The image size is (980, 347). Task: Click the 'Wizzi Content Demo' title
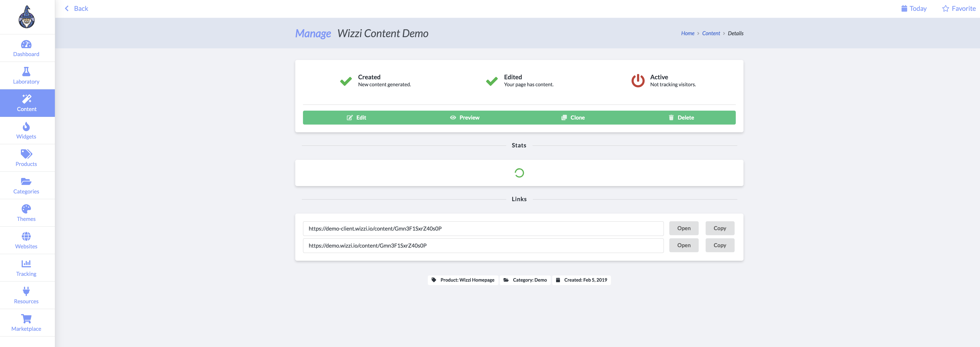point(383,33)
